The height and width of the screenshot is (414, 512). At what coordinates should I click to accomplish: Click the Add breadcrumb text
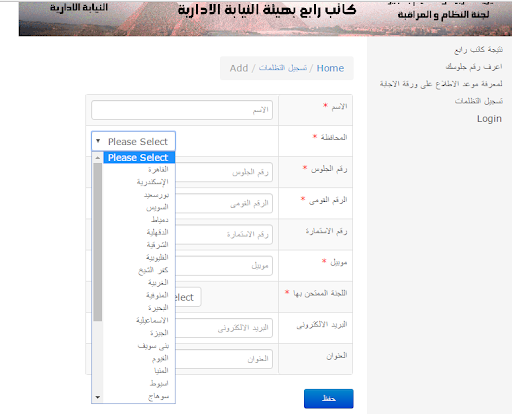[x=239, y=68]
